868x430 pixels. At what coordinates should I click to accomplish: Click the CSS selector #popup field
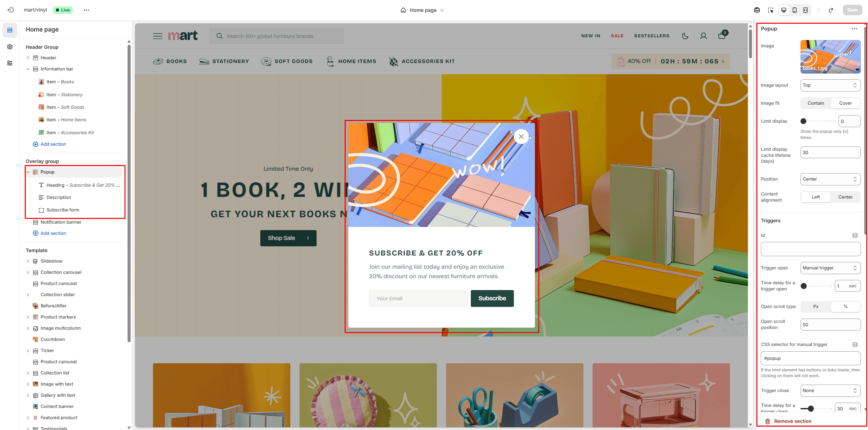[810, 359]
